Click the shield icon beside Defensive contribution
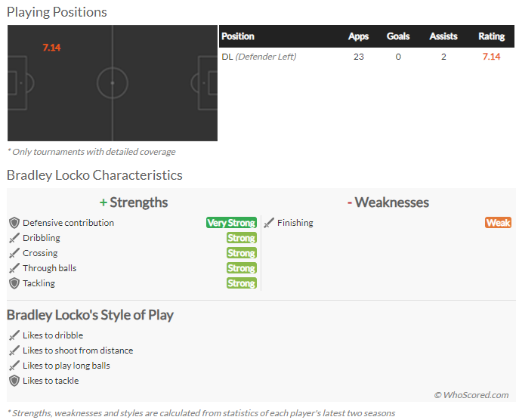519x420 pixels. click(x=14, y=223)
